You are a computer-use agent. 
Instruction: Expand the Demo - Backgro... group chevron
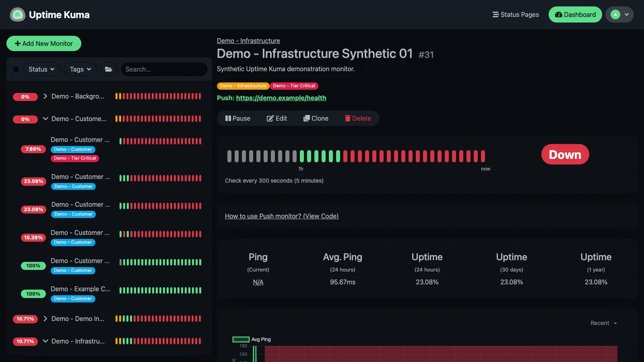coord(45,96)
